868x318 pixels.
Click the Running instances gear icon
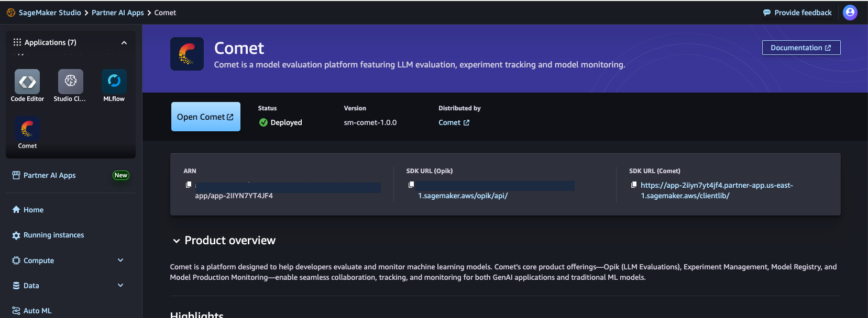16,235
